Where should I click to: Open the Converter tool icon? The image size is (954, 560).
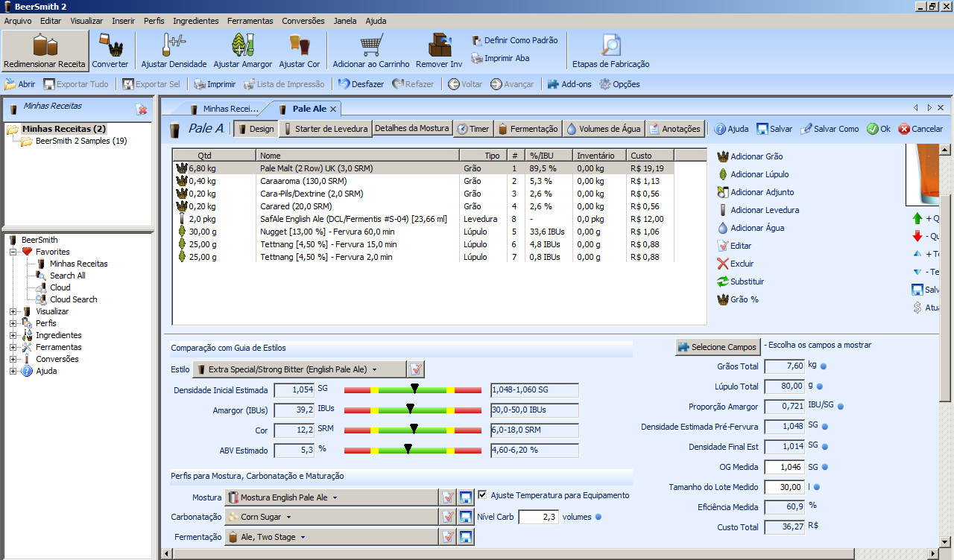110,45
